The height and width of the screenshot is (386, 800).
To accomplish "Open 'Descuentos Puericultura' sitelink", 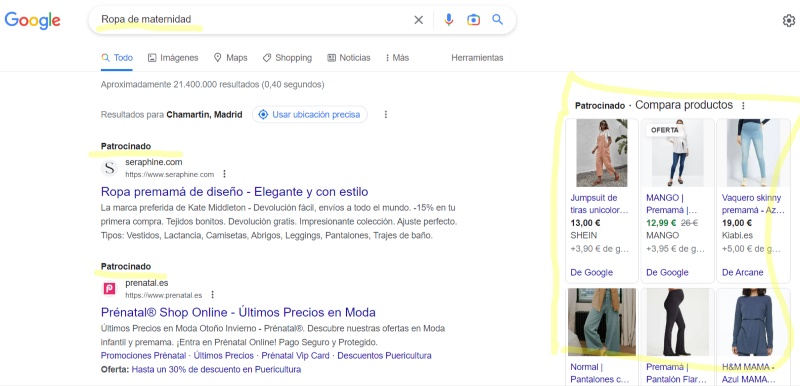I will (x=384, y=355).
